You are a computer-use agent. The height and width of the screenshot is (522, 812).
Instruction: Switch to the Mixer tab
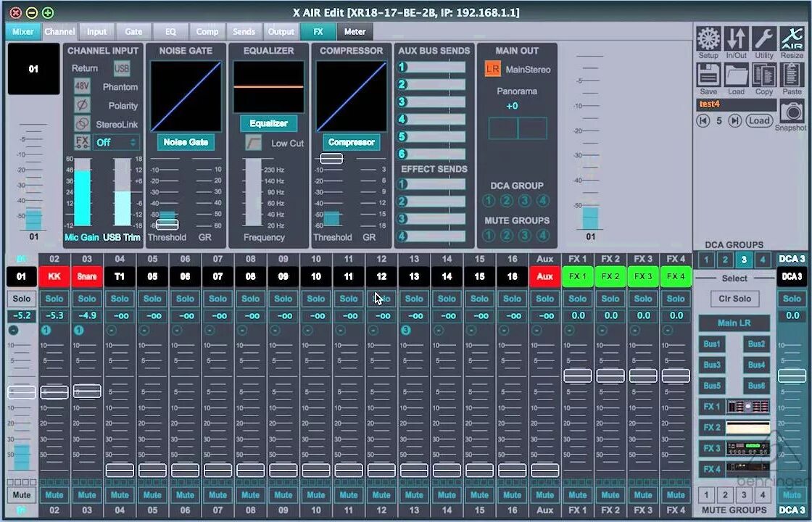click(22, 32)
